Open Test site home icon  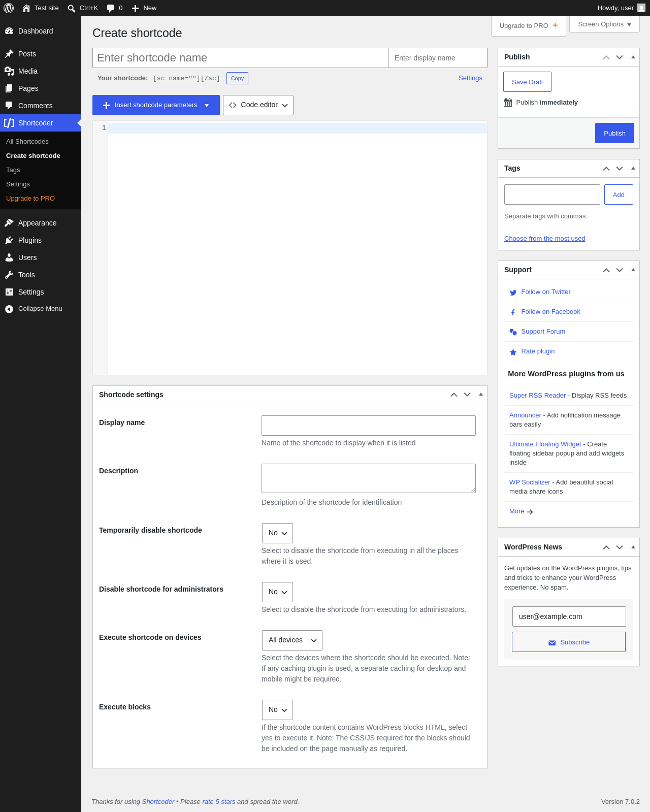pos(26,8)
